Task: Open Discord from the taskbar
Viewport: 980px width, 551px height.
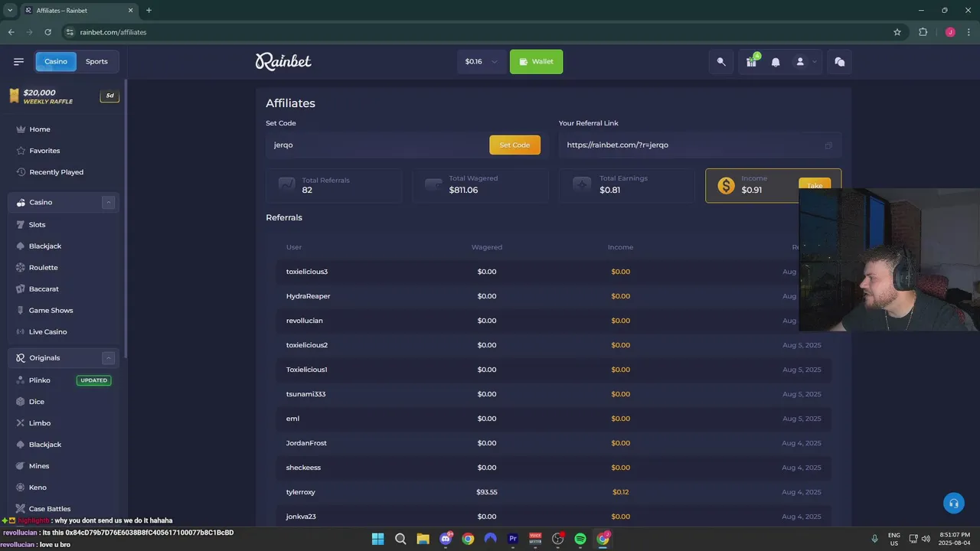Action: [446, 539]
